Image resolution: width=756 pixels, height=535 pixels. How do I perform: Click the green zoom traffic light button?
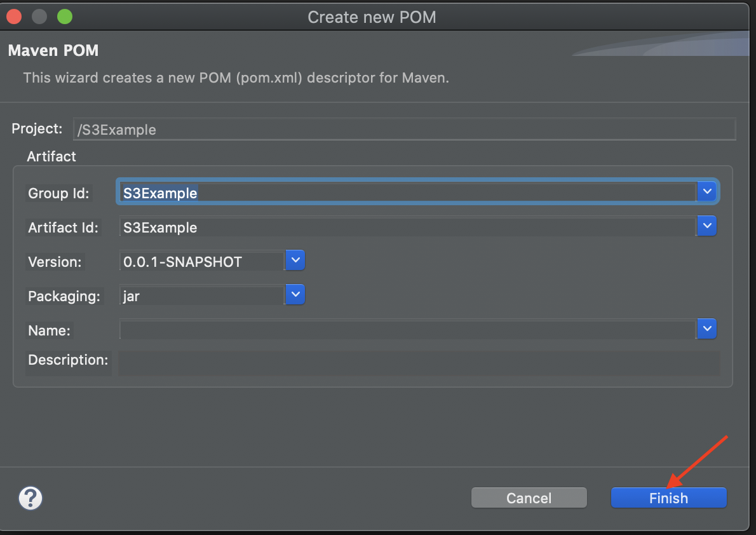(x=64, y=17)
